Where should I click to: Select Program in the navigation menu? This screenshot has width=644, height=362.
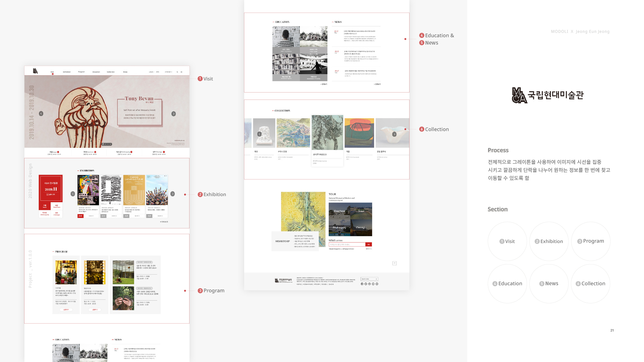(x=82, y=72)
